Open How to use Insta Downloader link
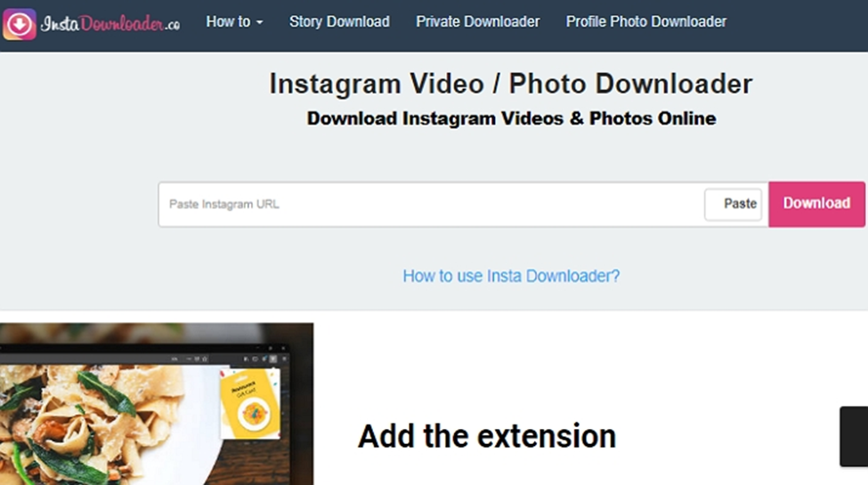The height and width of the screenshot is (485, 868). coord(511,276)
